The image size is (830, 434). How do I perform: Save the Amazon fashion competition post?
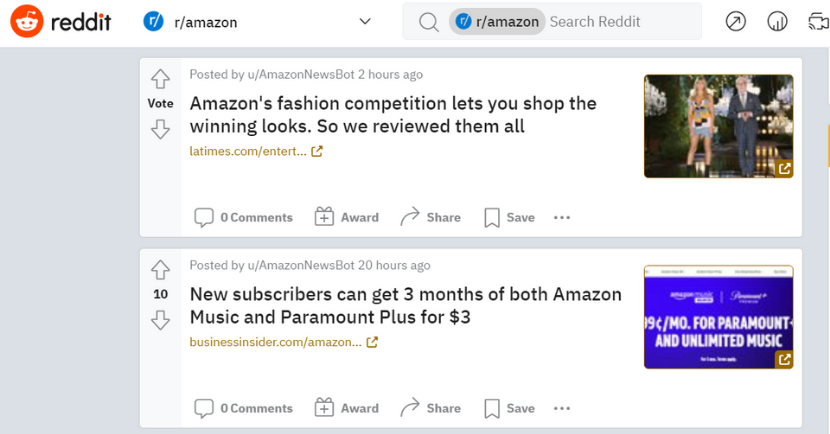[x=509, y=218]
